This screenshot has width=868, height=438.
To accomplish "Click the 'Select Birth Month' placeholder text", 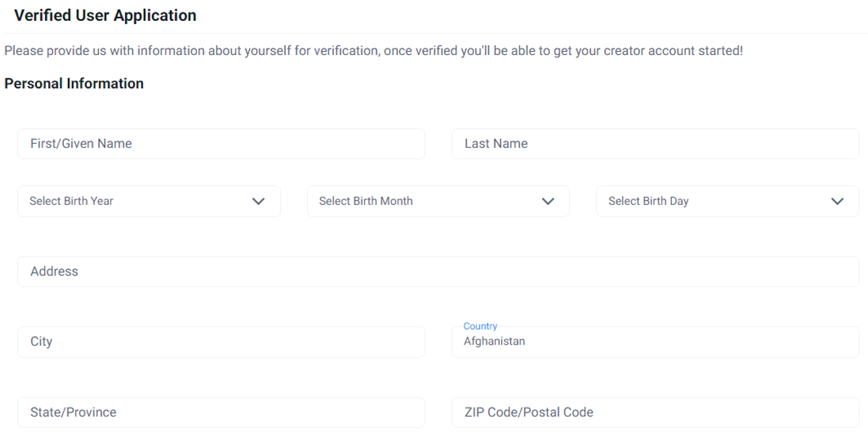I will click(x=366, y=201).
